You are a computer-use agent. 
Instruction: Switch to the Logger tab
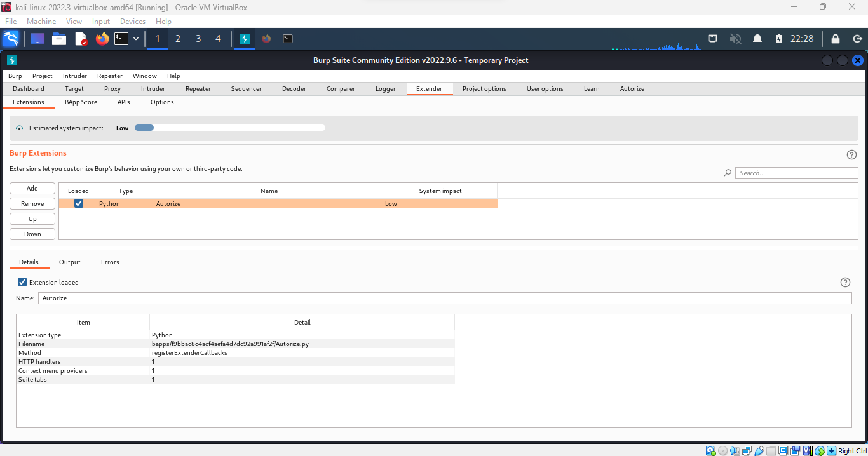pos(386,89)
